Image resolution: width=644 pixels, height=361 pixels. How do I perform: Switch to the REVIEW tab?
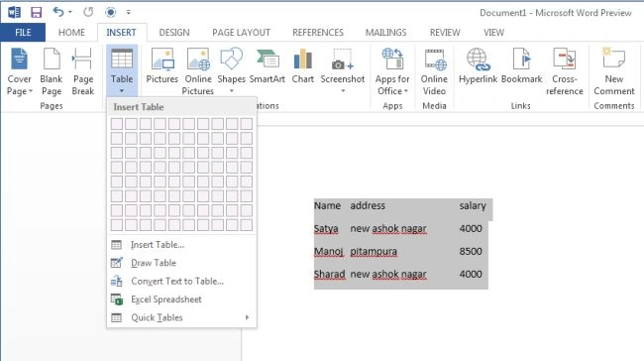click(445, 33)
